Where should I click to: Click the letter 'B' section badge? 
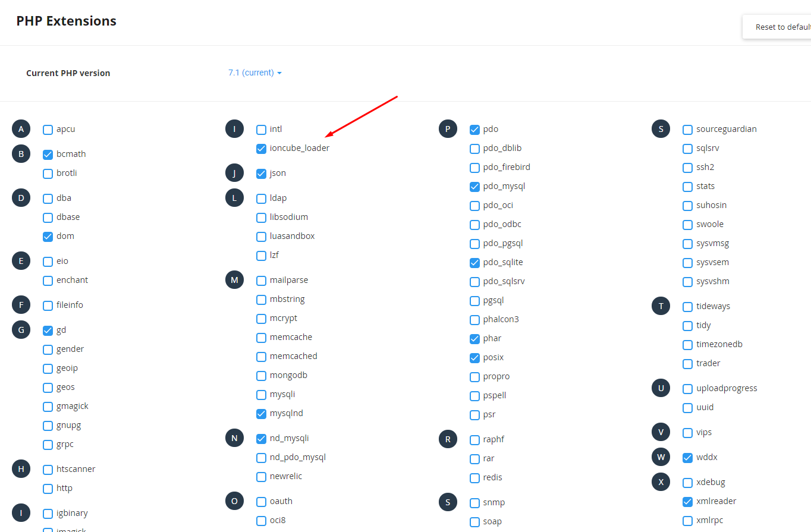(x=21, y=153)
